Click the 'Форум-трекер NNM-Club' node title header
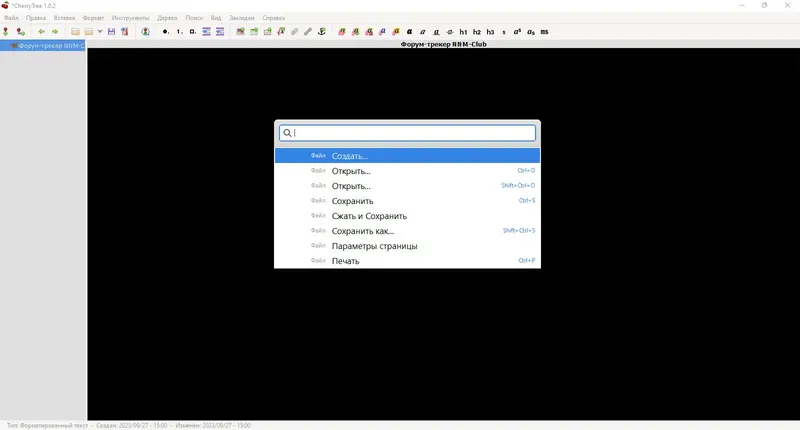 443,44
